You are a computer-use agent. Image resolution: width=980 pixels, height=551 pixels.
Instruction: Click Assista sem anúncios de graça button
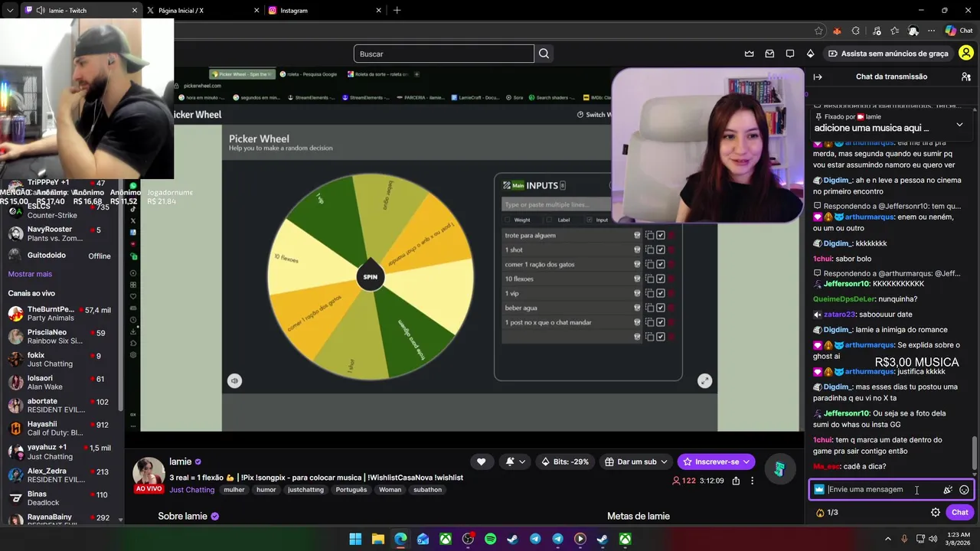[x=888, y=54]
